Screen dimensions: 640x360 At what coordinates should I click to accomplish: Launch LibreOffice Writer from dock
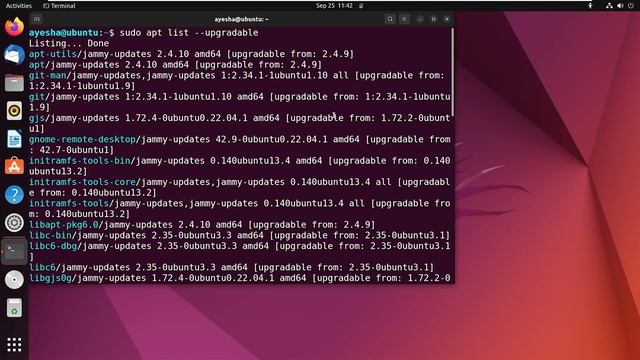(14, 139)
